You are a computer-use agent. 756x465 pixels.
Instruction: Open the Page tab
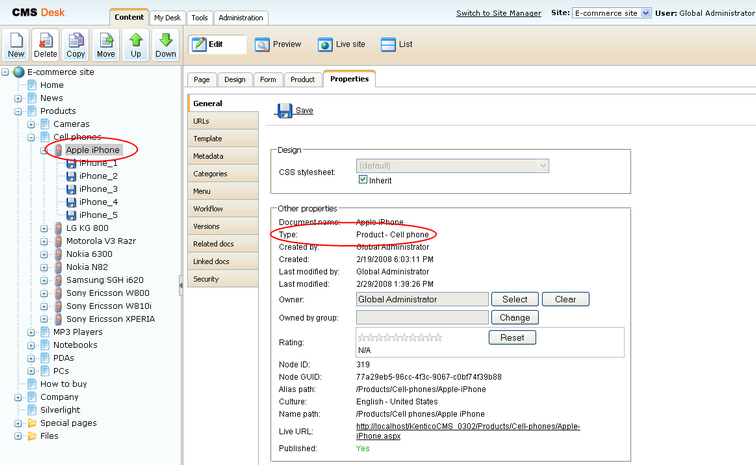(x=202, y=80)
